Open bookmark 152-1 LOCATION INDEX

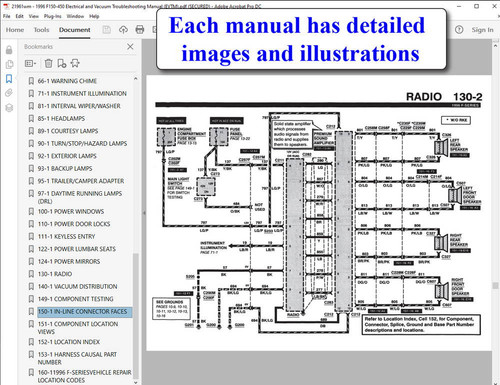(69, 342)
